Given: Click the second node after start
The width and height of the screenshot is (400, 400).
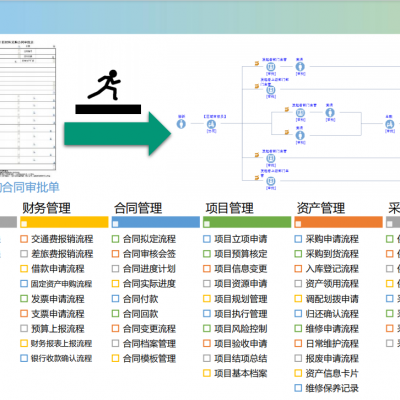Looking at the screenshot, I should tap(211, 125).
